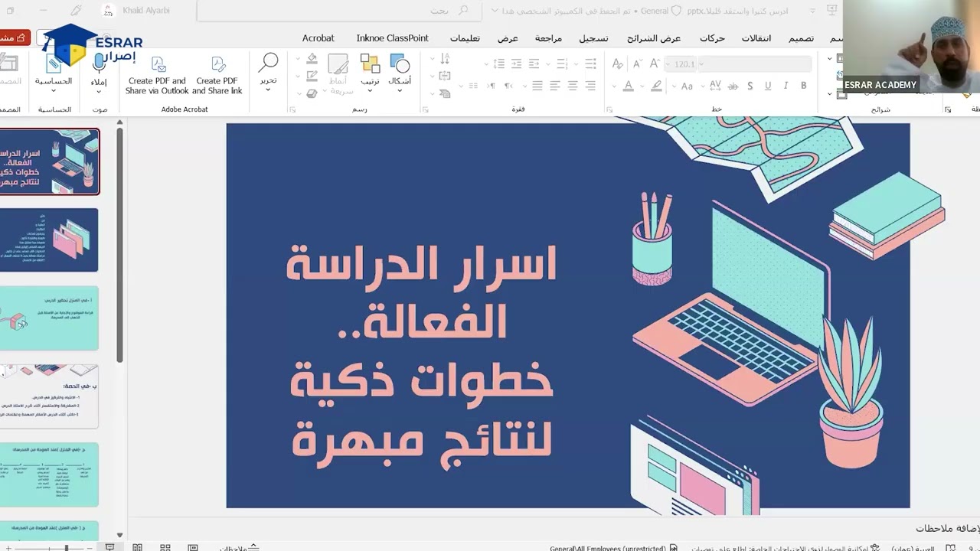The width and height of the screenshot is (980, 551).
Task: Click Create PDF and Share link
Action: point(217,75)
